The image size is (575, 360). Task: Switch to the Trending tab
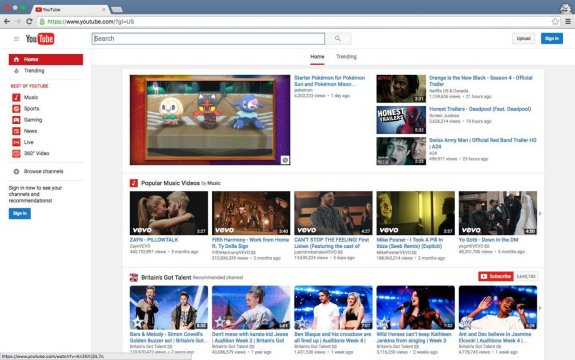pyautogui.click(x=346, y=56)
